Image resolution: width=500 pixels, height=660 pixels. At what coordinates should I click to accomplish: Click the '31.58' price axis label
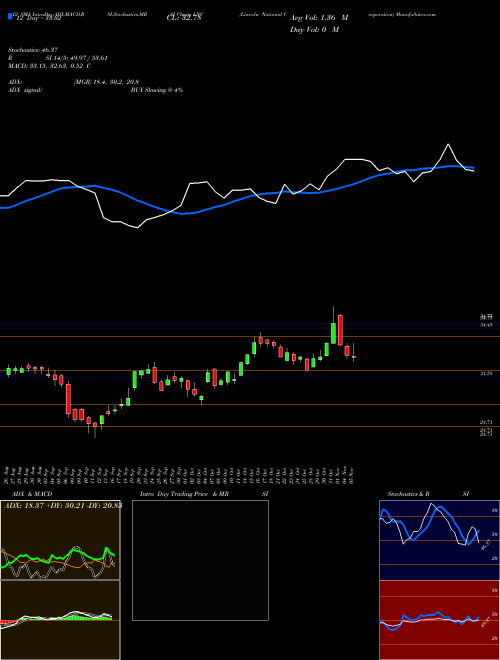[x=486, y=373]
